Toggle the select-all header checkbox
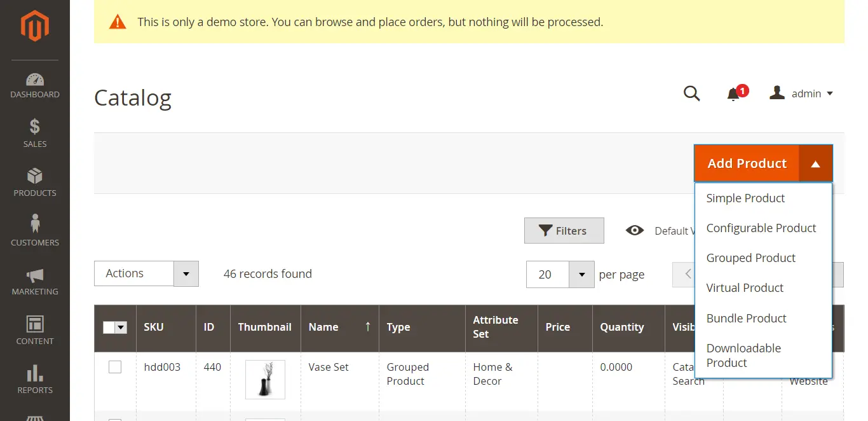The height and width of the screenshot is (421, 868). (109, 328)
